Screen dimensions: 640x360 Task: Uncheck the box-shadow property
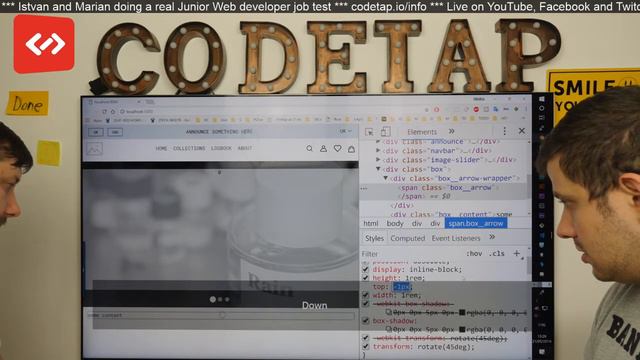[x=365, y=321]
